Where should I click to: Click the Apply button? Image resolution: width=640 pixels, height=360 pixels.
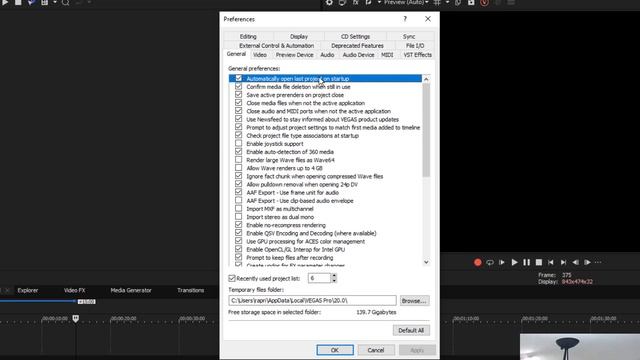coord(417,350)
